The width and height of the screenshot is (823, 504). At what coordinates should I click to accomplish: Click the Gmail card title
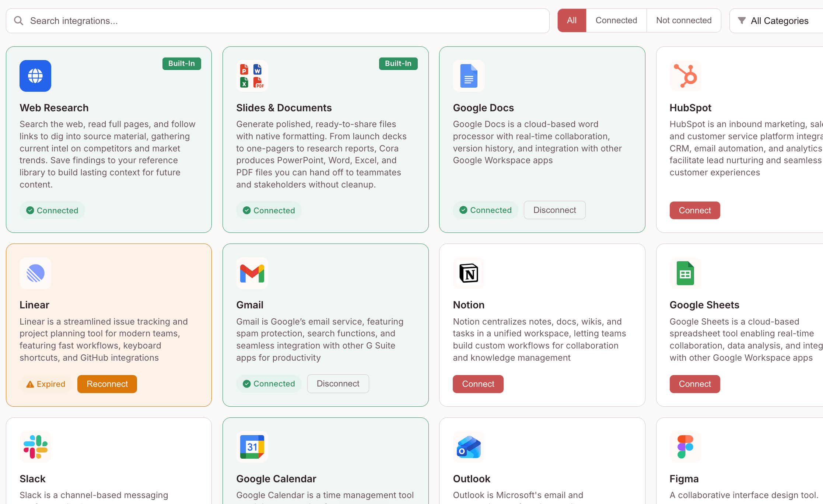(x=250, y=305)
